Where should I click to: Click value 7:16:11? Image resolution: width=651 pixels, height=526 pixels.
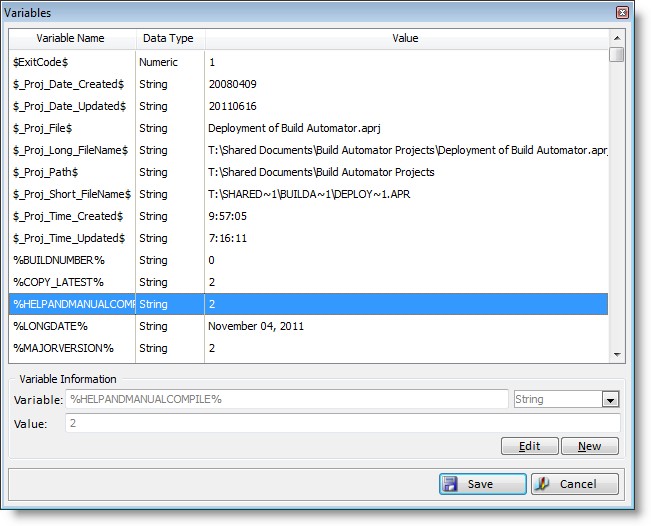click(228, 238)
